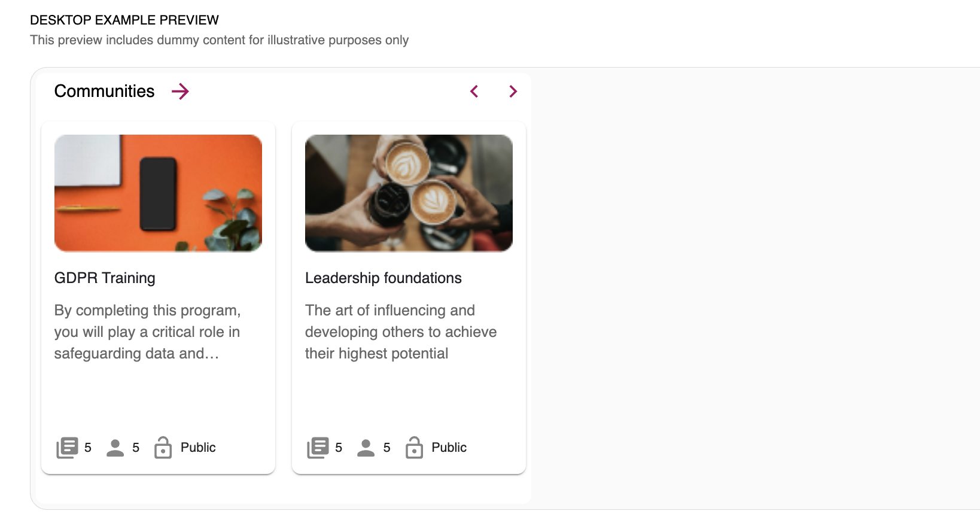
Task: Click posts icon on Leadership foundations card
Action: (318, 448)
